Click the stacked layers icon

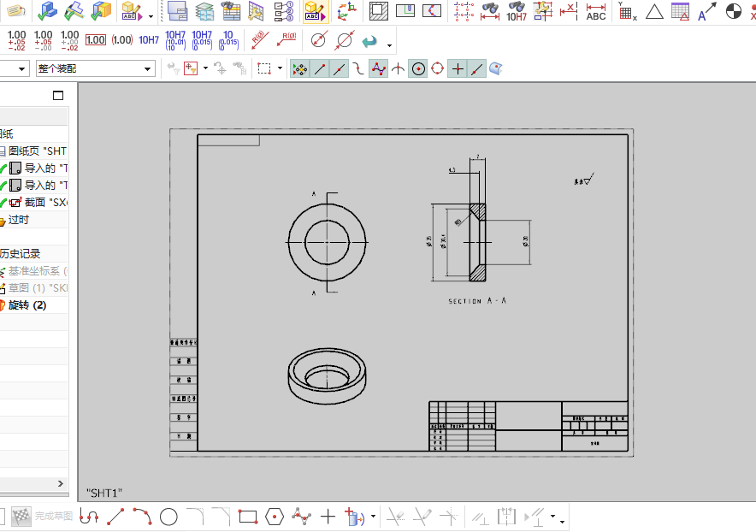tap(204, 10)
